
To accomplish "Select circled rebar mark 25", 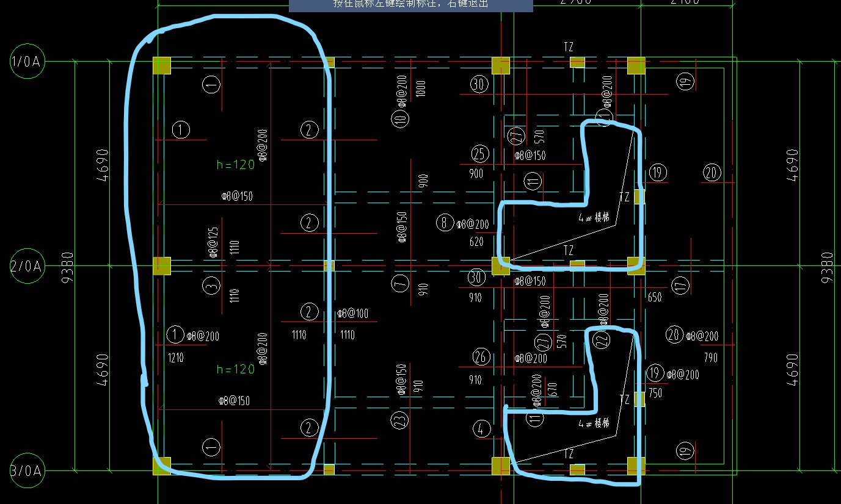I will point(481,153).
